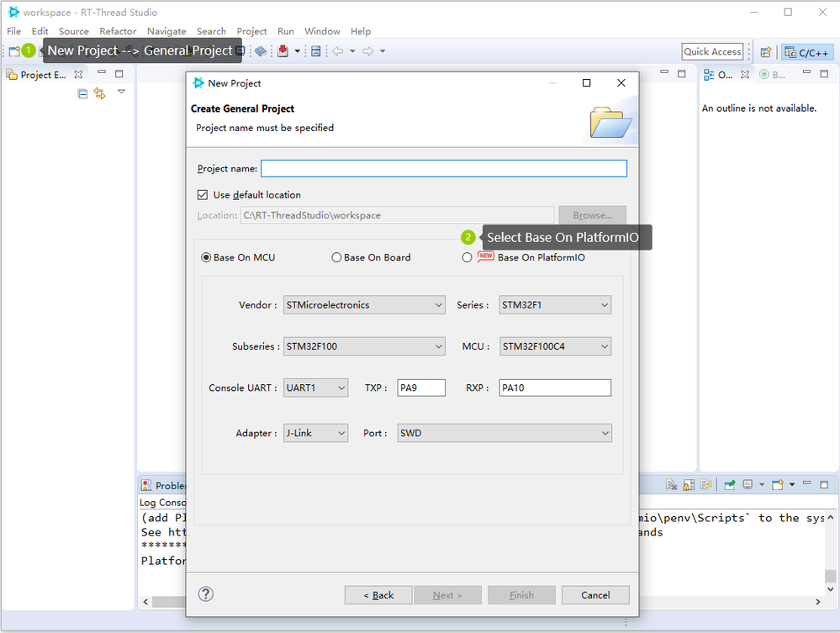Open the Navigate menu
The height and width of the screenshot is (633, 840).
tap(166, 31)
